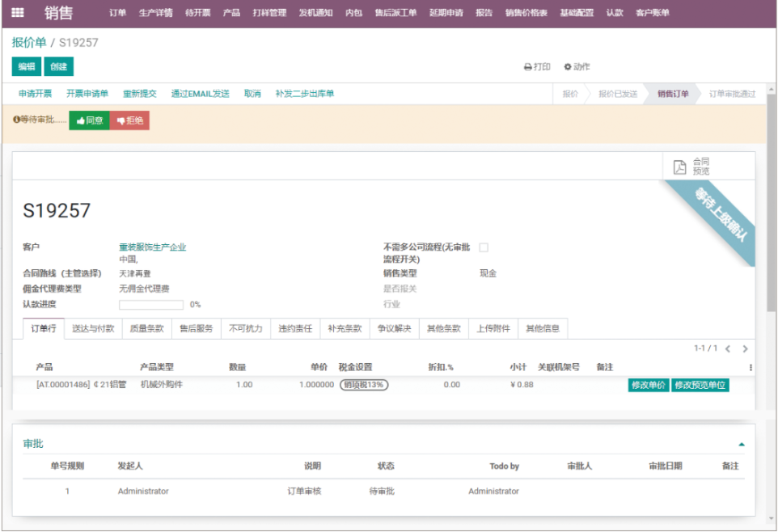Go to previous record with left arrow

tap(728, 348)
